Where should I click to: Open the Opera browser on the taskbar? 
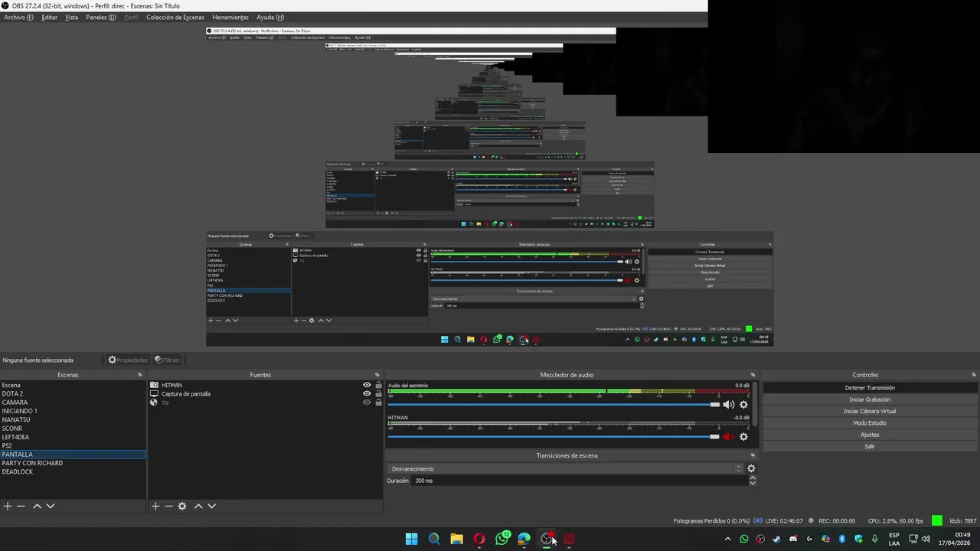pyautogui.click(x=479, y=539)
